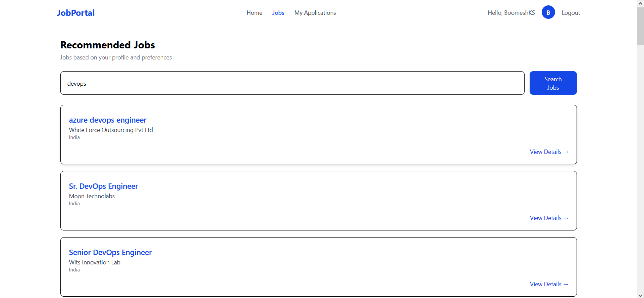Click the scrollbar down arrow
The image size is (644, 298).
point(640,295)
